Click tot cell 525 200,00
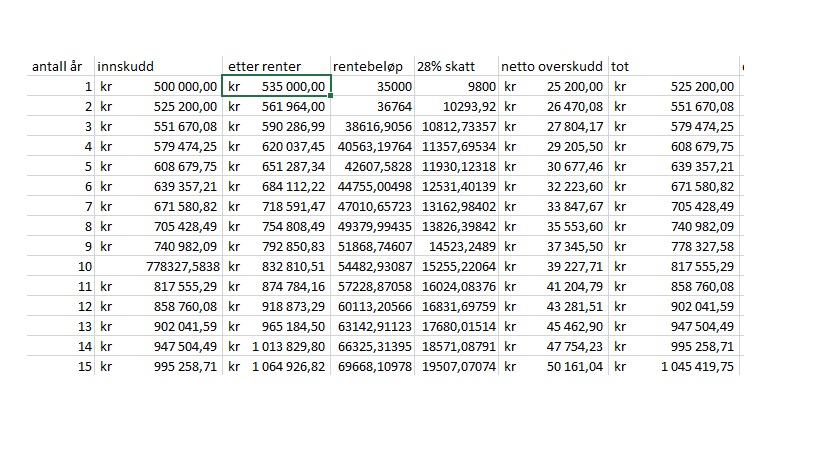 [674, 86]
